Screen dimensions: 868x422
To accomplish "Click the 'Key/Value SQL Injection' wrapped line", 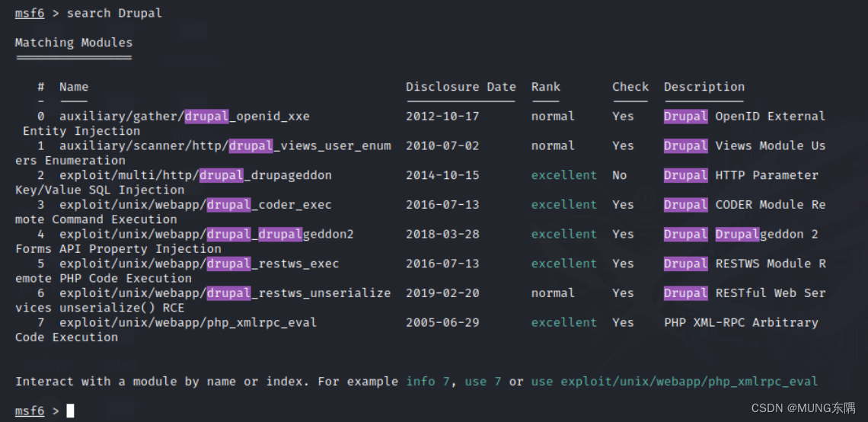I will (x=100, y=190).
